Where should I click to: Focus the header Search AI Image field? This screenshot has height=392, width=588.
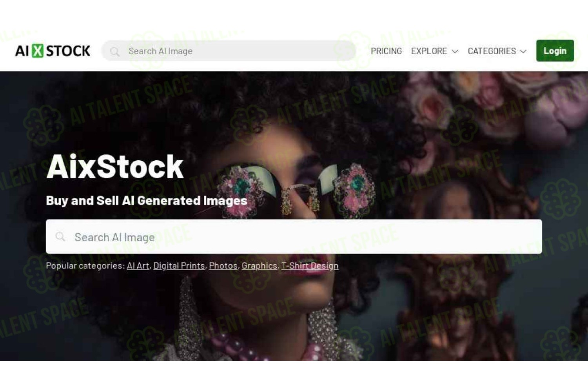click(x=229, y=51)
